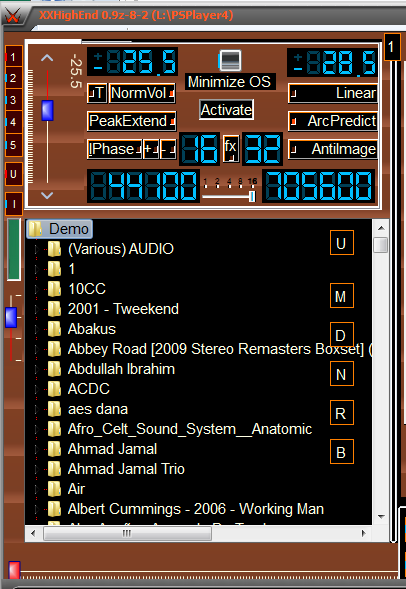
Task: Select the fx button between bit depths
Action: click(x=231, y=149)
